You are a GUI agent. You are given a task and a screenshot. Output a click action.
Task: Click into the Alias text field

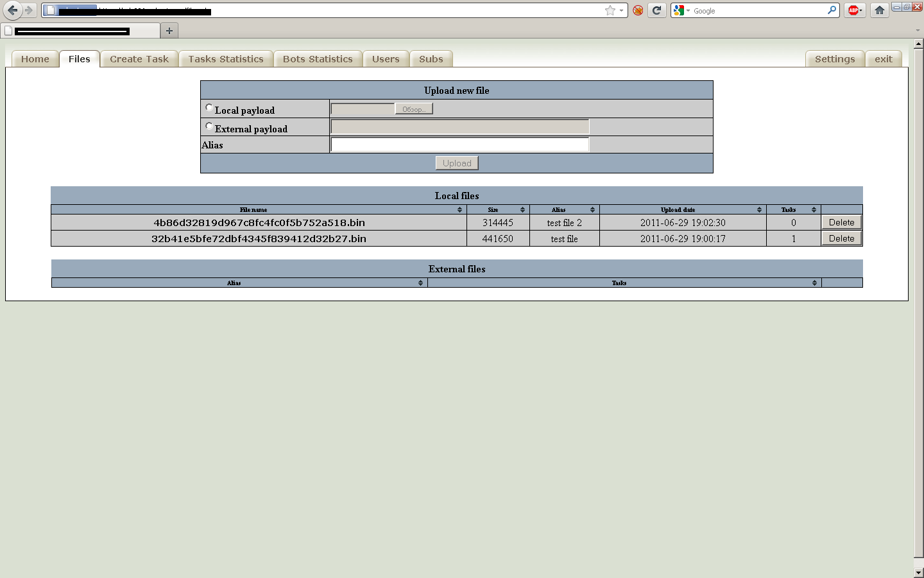point(459,145)
